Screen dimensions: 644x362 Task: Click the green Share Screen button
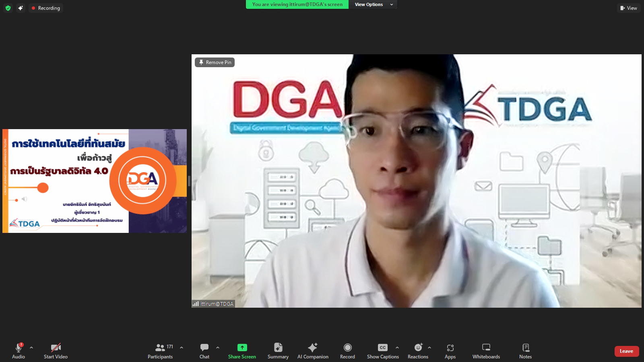point(242,351)
